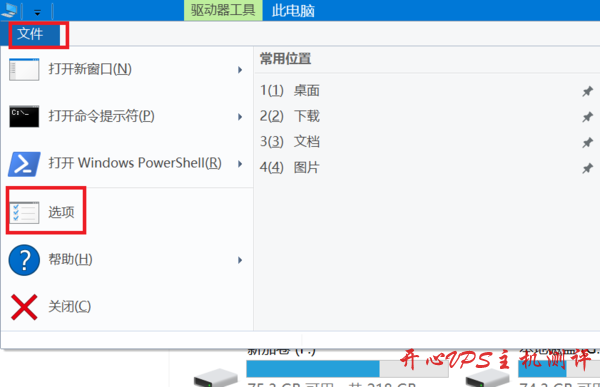Expand the 帮助 submenu arrow
The height and width of the screenshot is (387, 600).
[x=240, y=260]
